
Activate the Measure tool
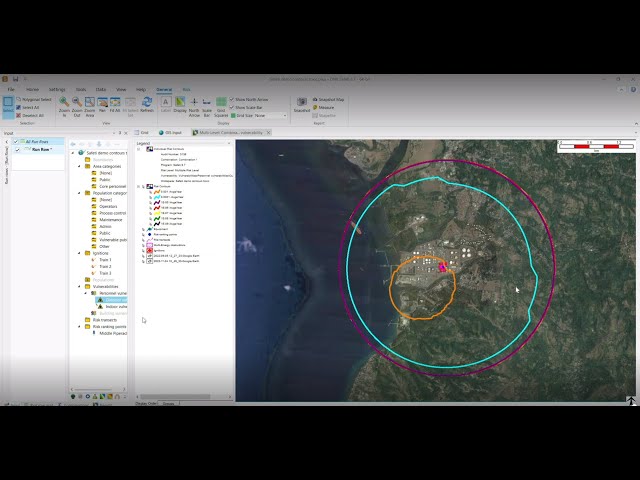coord(323,107)
